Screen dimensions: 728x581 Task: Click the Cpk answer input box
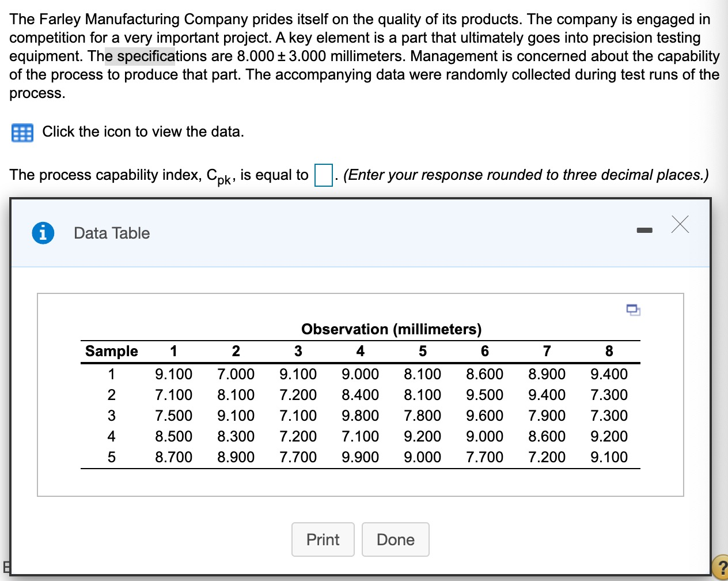[x=323, y=173]
